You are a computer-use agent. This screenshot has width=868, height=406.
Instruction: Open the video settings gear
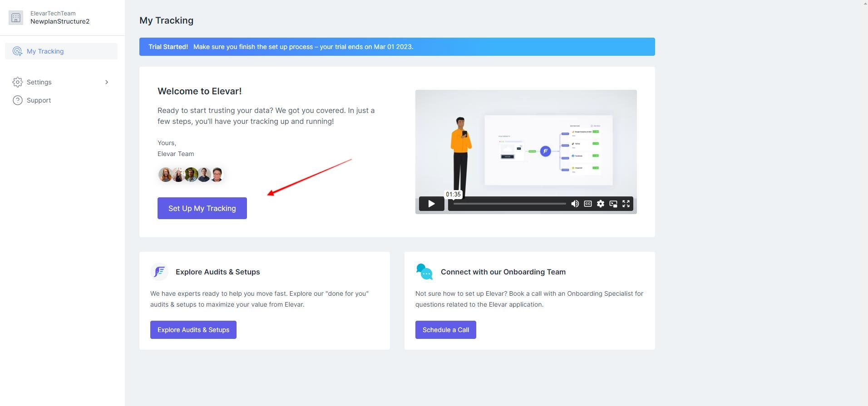(600, 204)
